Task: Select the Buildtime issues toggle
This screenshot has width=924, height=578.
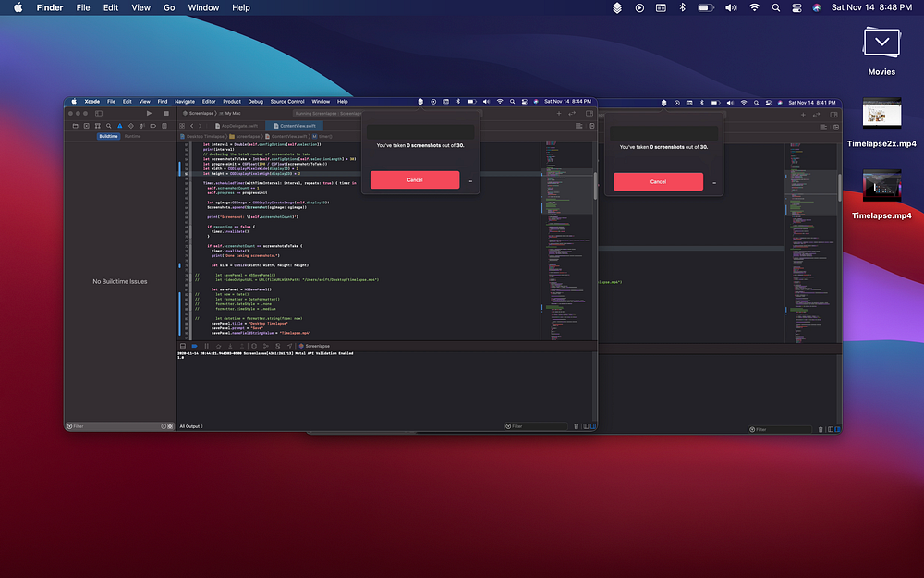Action: (x=108, y=136)
